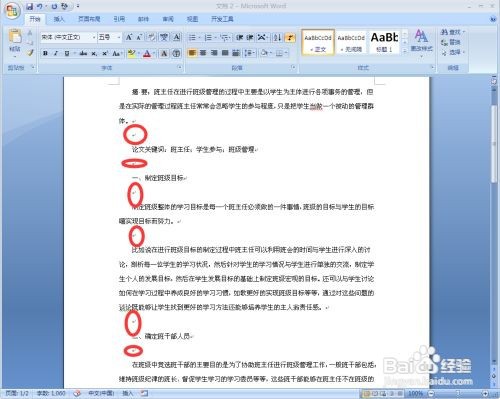Viewport: 500px width, 399px height.
Task: Decrease paragraph indent
Action: click(x=239, y=37)
